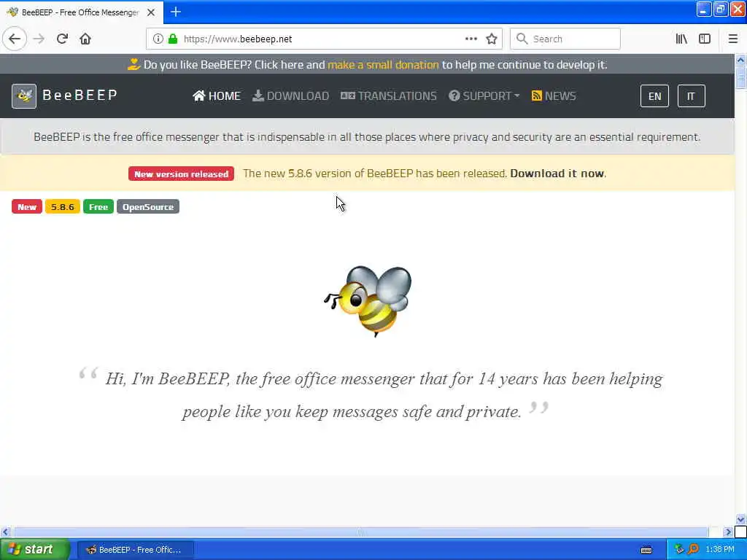Open the HOME nav item
This screenshot has width=747, height=560.
click(217, 96)
